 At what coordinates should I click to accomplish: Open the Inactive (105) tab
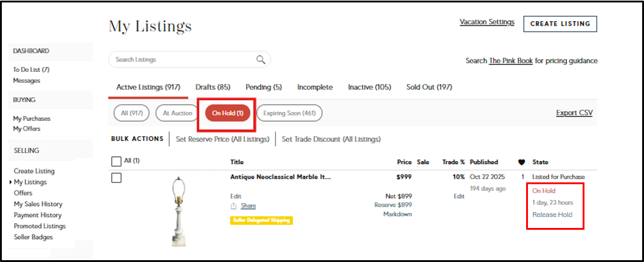pos(369,87)
